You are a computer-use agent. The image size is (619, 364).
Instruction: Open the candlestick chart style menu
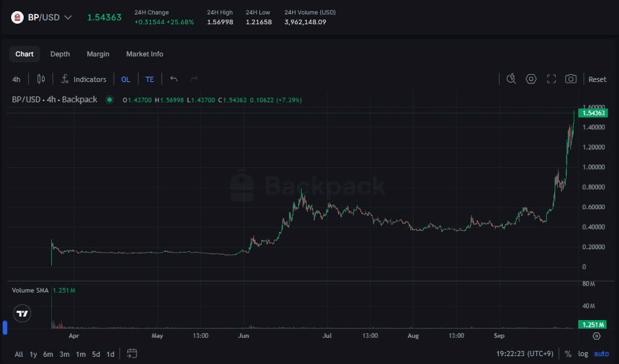pos(41,79)
